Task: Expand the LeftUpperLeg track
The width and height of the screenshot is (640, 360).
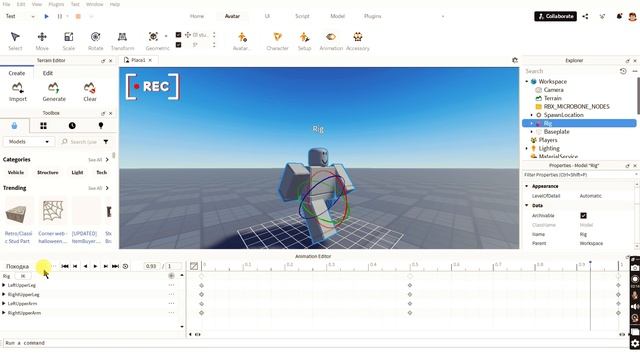Action: point(4,285)
